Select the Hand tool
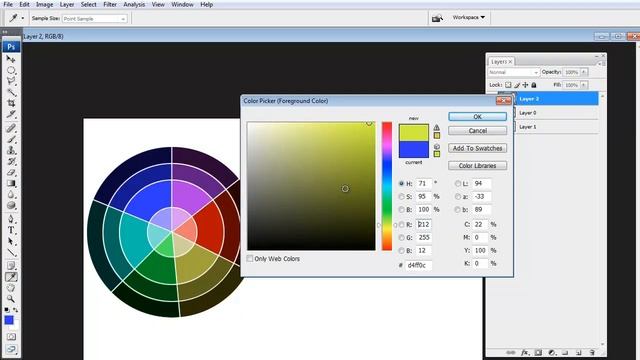640x360 pixels. (11, 288)
